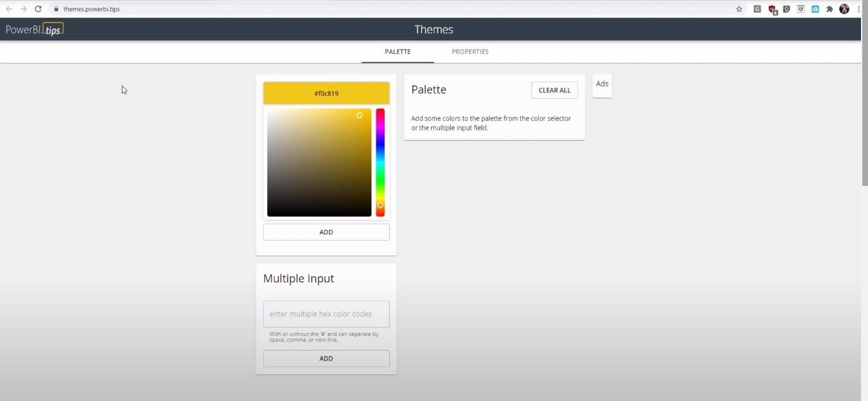The width and height of the screenshot is (868, 401).
Task: Open the puzzle-piece Extensions menu
Action: click(x=830, y=9)
